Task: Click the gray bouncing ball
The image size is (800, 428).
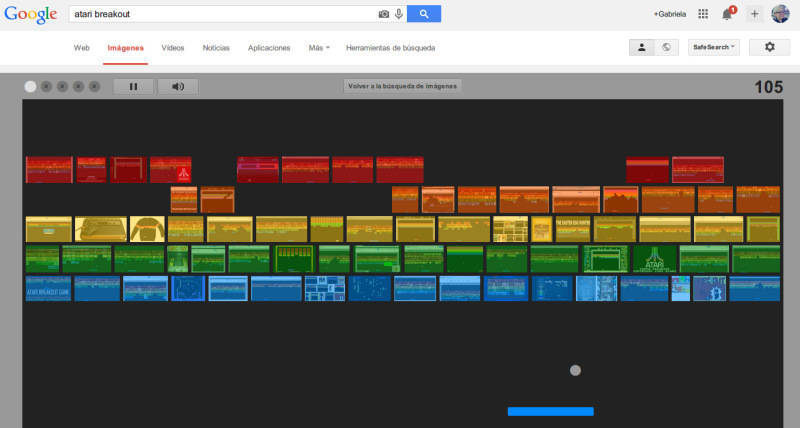Action: (575, 370)
